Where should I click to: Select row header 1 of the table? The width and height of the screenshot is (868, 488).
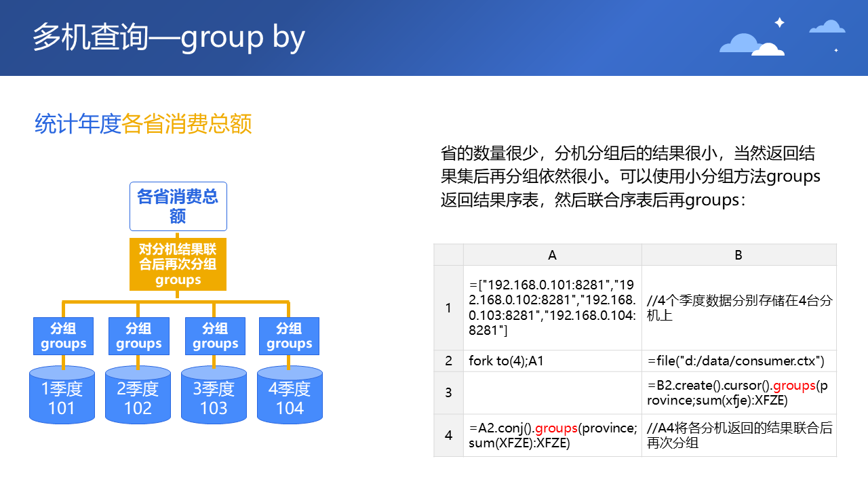click(x=448, y=308)
